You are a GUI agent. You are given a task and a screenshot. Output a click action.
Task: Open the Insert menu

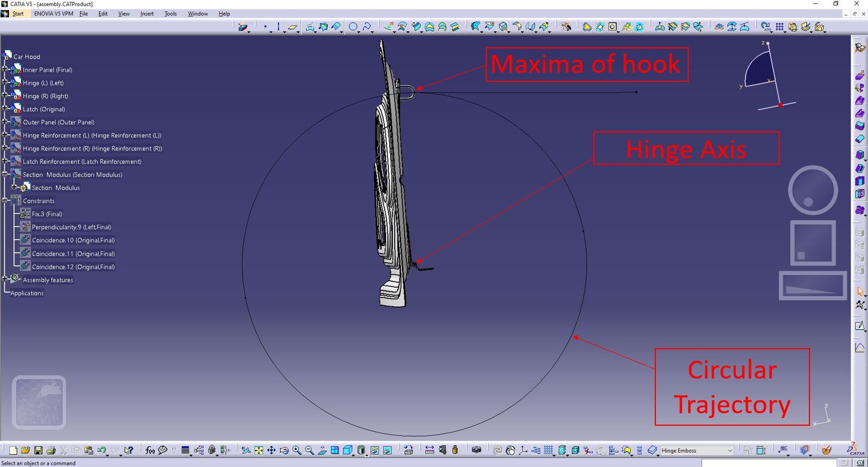[x=147, y=13]
